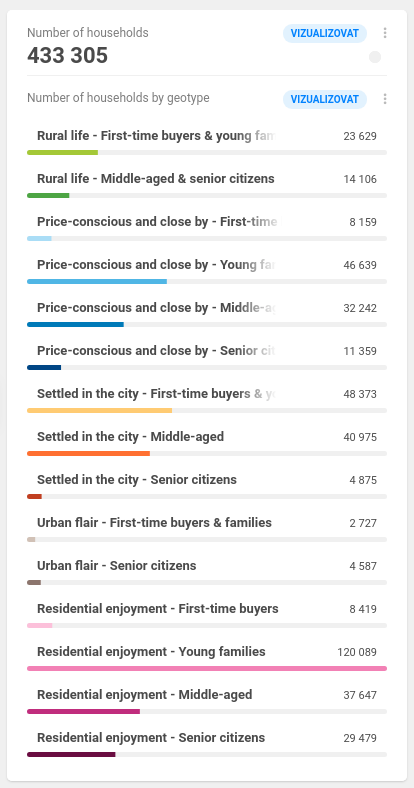Open the three-dot menu beside households by geotype
The height and width of the screenshot is (788, 414).
click(385, 99)
